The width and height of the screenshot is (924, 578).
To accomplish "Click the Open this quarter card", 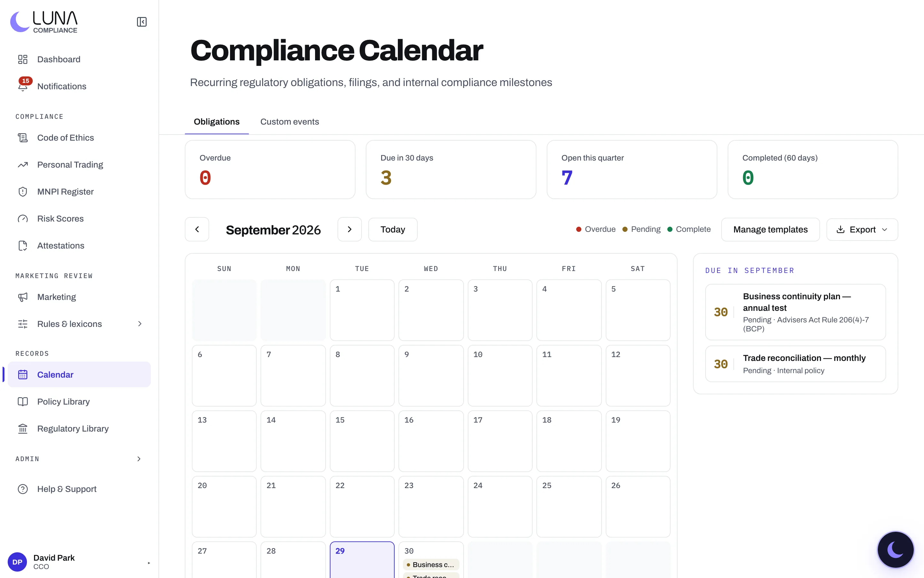I will (632, 169).
